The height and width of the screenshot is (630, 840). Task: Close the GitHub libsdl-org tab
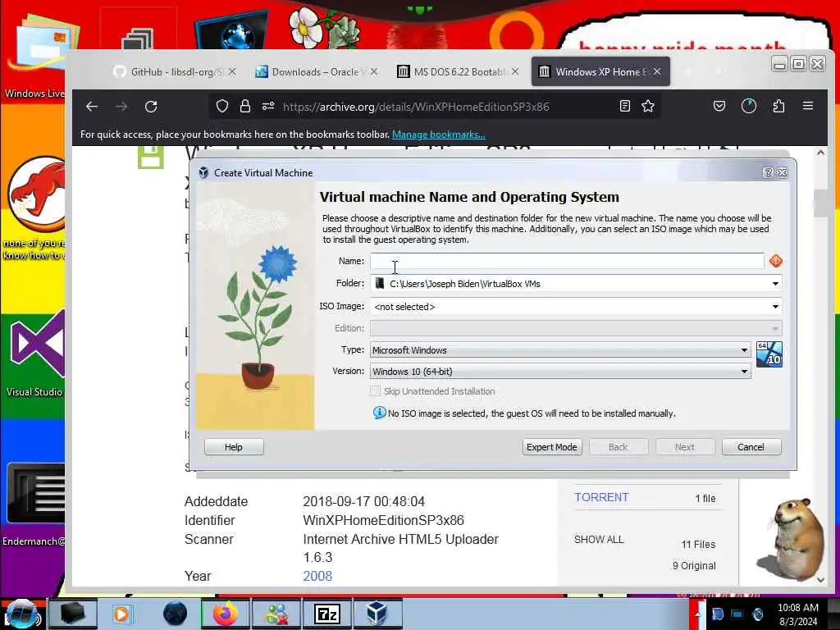(232, 72)
